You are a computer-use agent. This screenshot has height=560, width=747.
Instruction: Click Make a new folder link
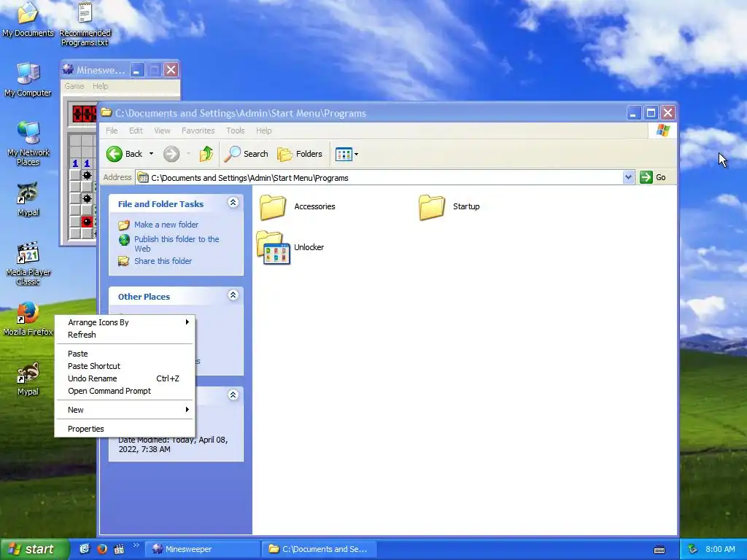click(166, 225)
